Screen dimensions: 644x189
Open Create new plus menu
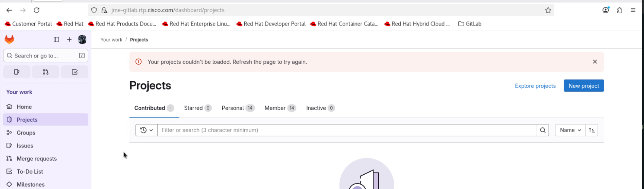(69, 40)
